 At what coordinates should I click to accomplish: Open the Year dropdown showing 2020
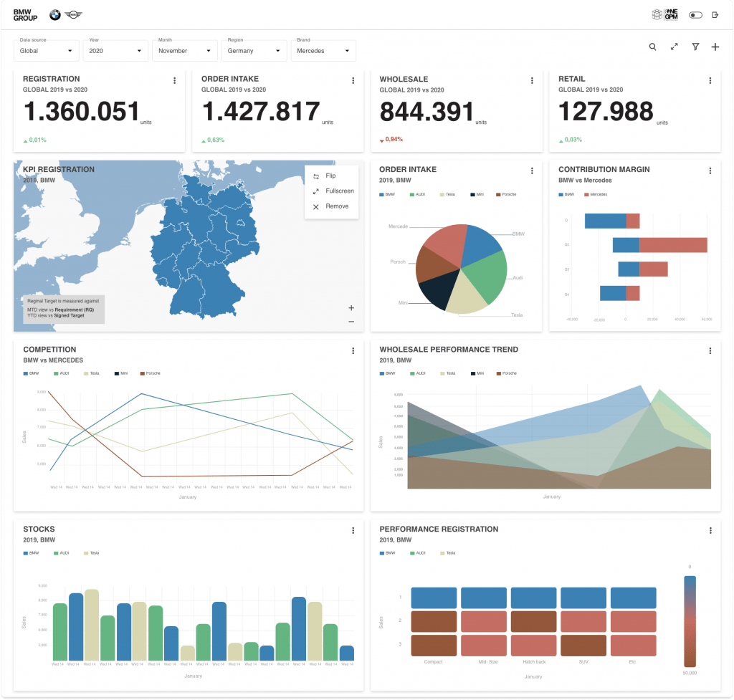pos(115,51)
